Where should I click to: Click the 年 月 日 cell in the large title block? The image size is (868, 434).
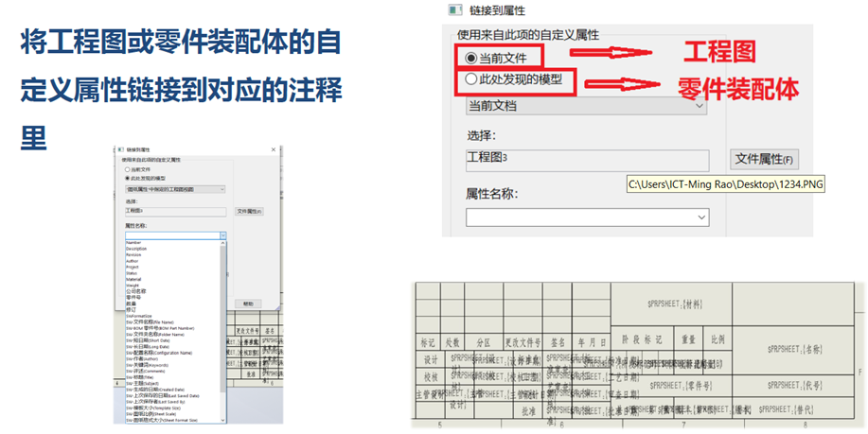[x=593, y=343]
